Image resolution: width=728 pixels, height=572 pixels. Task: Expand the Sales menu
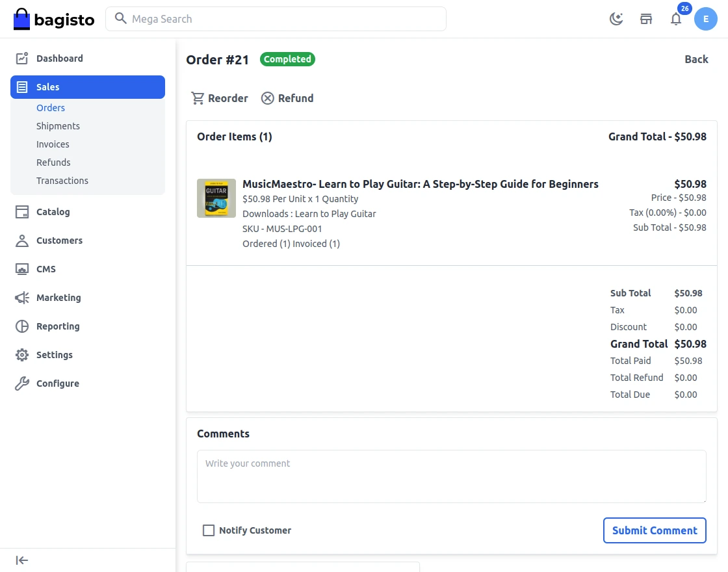tap(88, 87)
